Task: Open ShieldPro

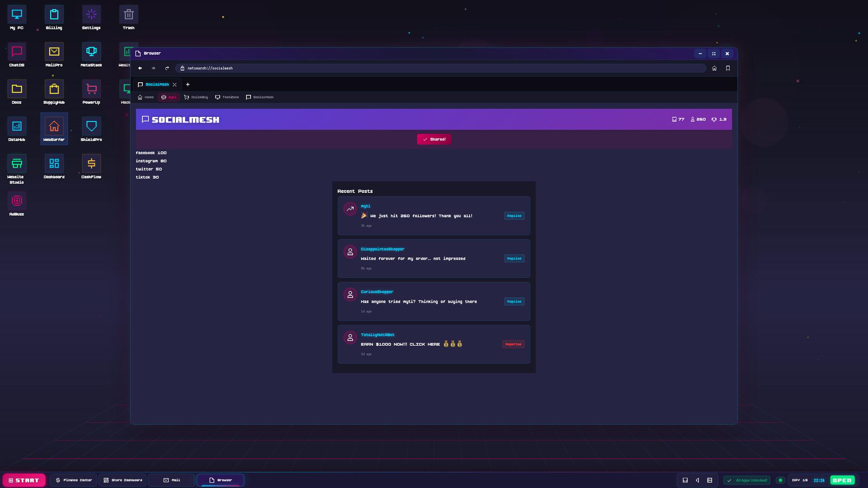Action: [91, 129]
